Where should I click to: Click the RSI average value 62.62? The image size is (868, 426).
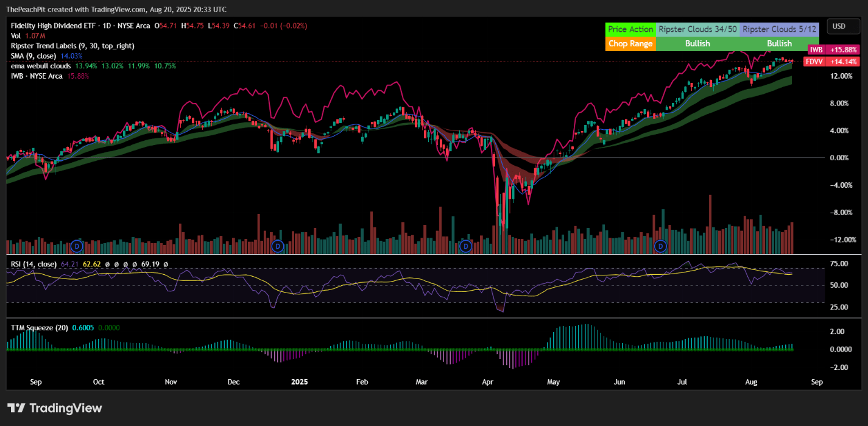91,264
